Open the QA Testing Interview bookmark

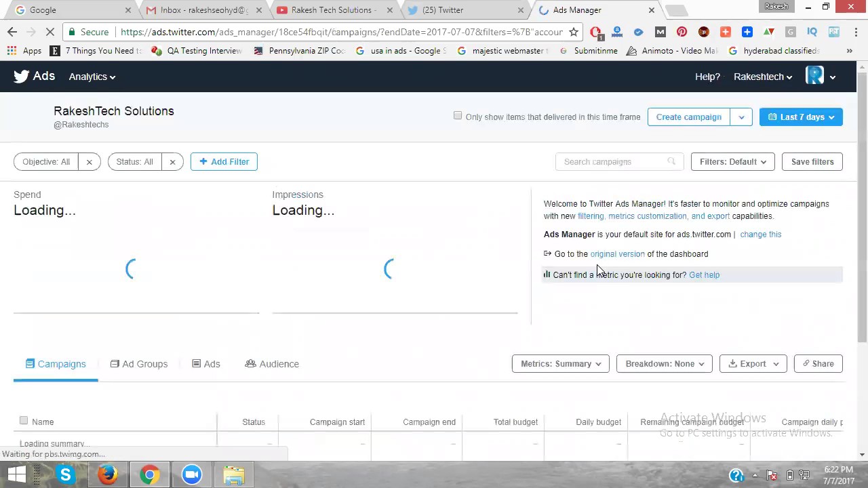[197, 51]
